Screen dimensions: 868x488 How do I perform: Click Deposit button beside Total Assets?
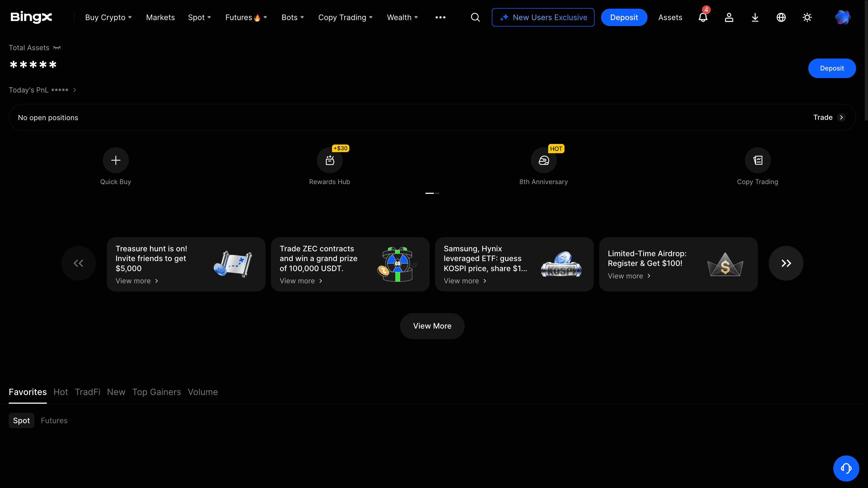point(832,68)
